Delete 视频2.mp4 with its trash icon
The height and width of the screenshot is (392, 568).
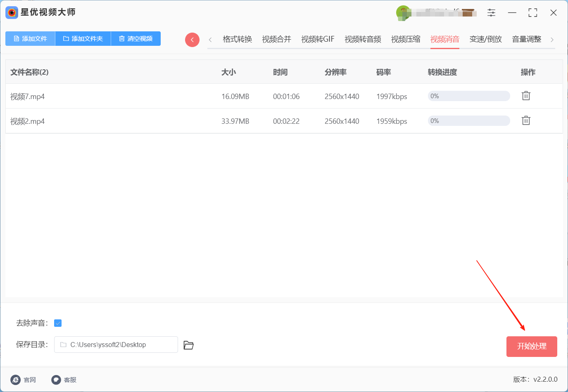[526, 120]
